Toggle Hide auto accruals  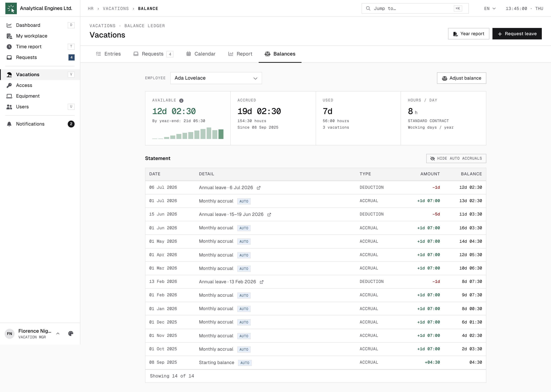(456, 159)
